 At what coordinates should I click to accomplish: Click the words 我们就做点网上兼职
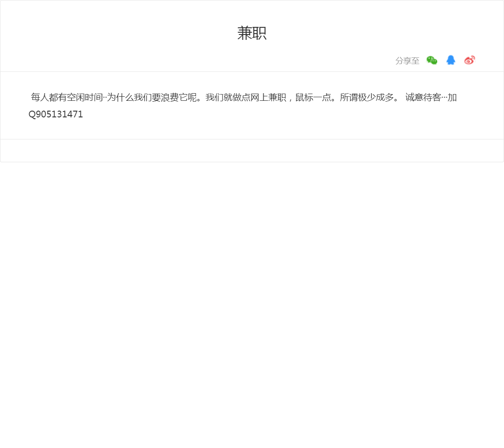click(x=246, y=98)
